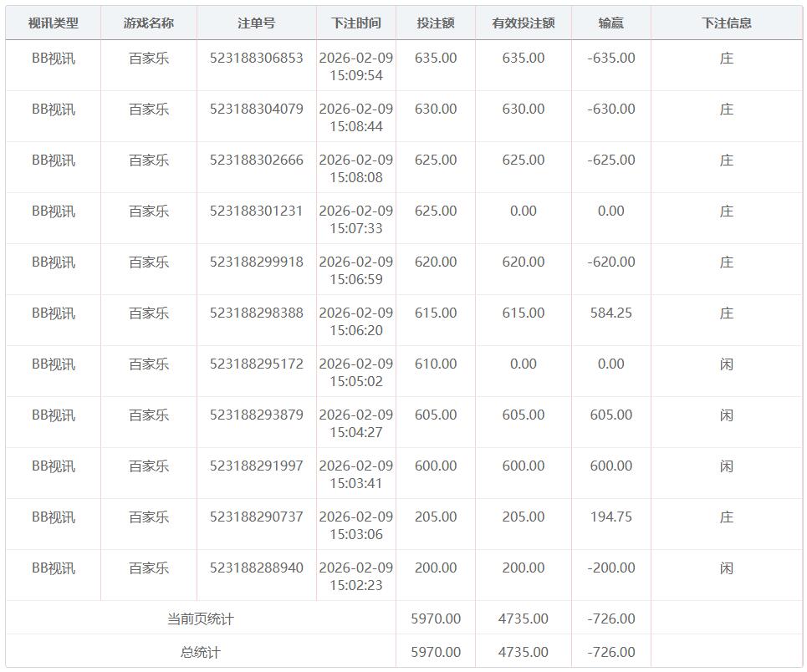The width and height of the screenshot is (807, 672).
Task: Click the 视讯类型 column header
Action: click(x=53, y=23)
